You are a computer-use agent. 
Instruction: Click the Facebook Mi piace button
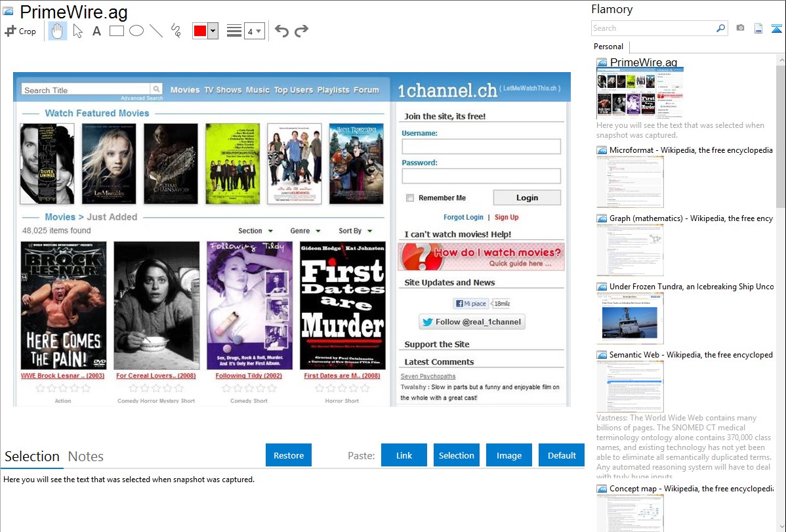(470, 303)
